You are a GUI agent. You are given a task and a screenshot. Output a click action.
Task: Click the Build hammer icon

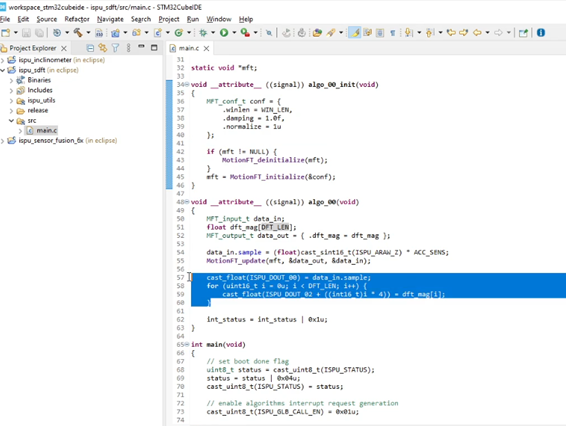click(78, 33)
